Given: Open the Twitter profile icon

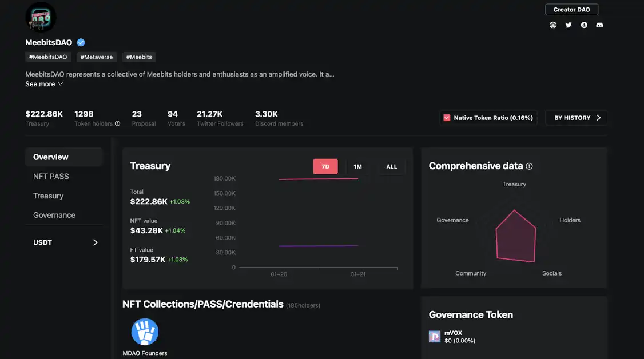Looking at the screenshot, I should click(x=568, y=25).
